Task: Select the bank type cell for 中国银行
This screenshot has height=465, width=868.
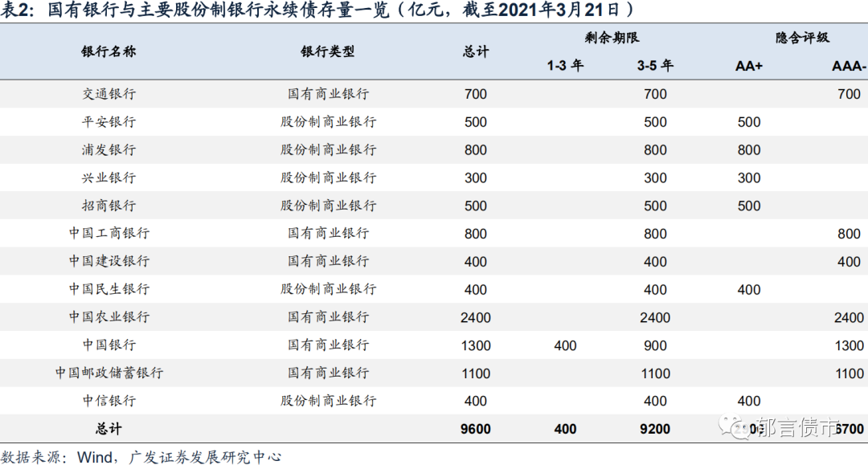Action: tap(328, 345)
